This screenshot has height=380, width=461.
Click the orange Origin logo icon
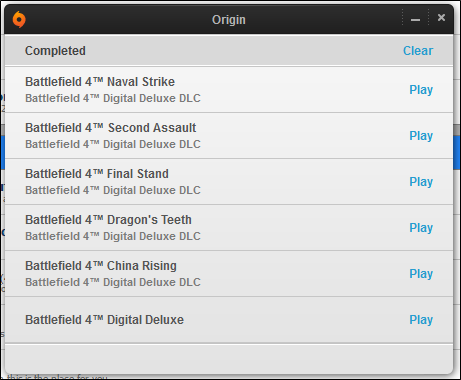(19, 19)
